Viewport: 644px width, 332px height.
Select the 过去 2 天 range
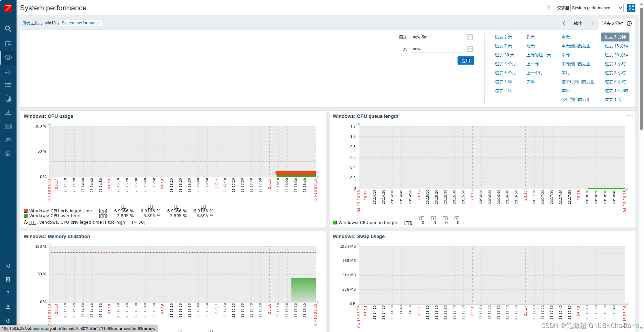point(503,37)
